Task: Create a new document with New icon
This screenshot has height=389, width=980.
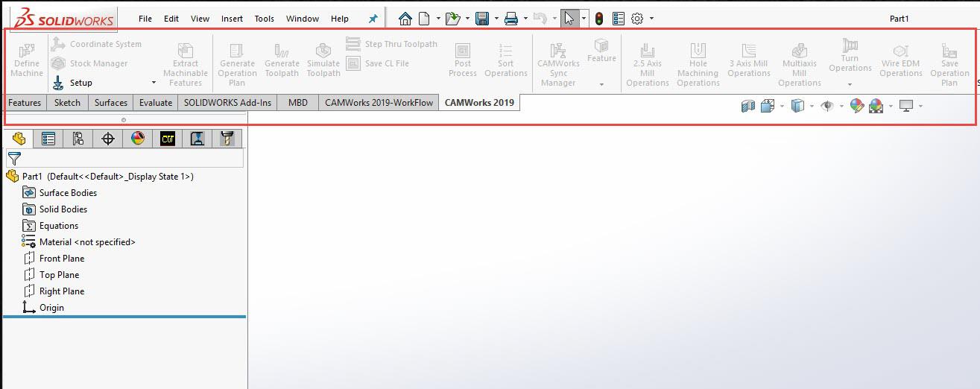Action: [x=424, y=19]
